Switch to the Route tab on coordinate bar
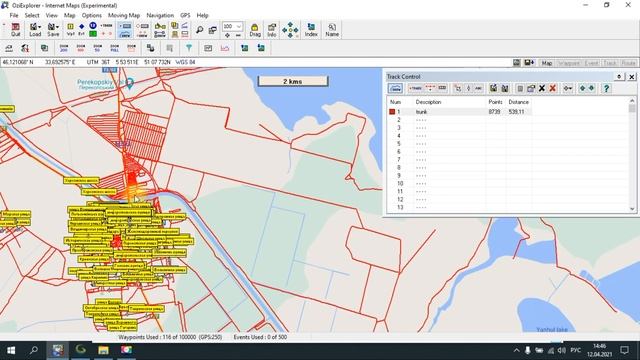The image size is (640, 360). tap(628, 63)
